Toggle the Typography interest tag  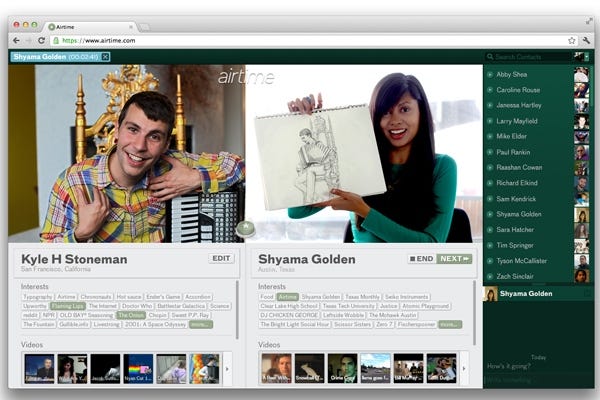coord(38,297)
